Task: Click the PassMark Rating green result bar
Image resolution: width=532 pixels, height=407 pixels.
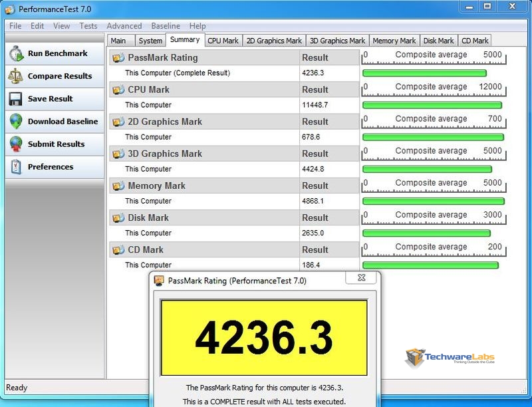Action: [424, 73]
